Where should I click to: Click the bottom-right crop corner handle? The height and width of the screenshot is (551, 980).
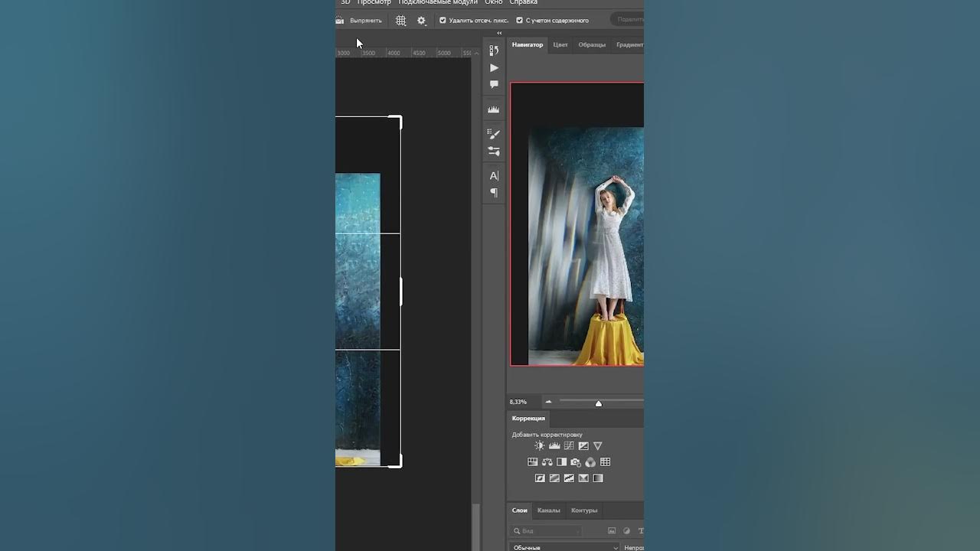(x=396, y=461)
